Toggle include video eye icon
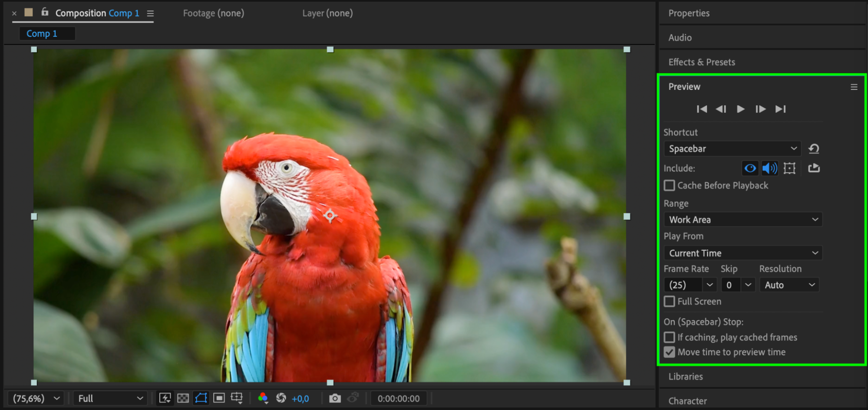868x410 pixels. tap(750, 168)
